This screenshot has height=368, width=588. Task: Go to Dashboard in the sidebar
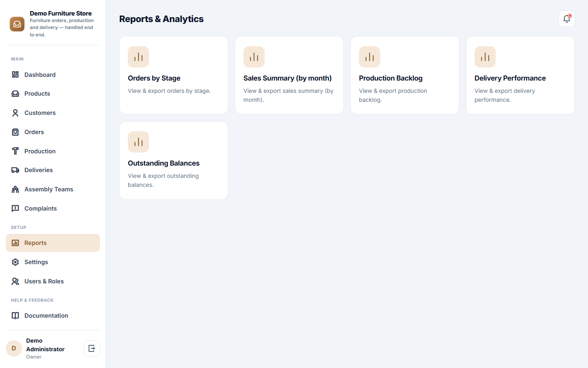coord(53,75)
